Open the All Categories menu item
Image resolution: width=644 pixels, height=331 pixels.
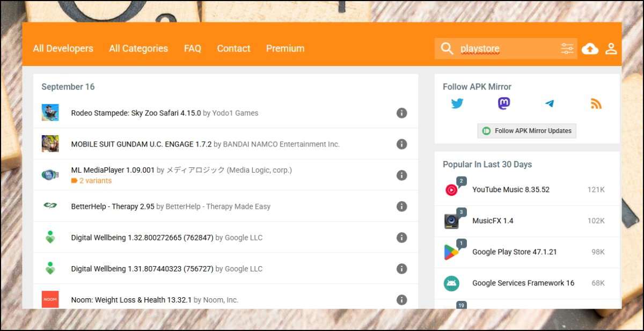pyautogui.click(x=138, y=48)
